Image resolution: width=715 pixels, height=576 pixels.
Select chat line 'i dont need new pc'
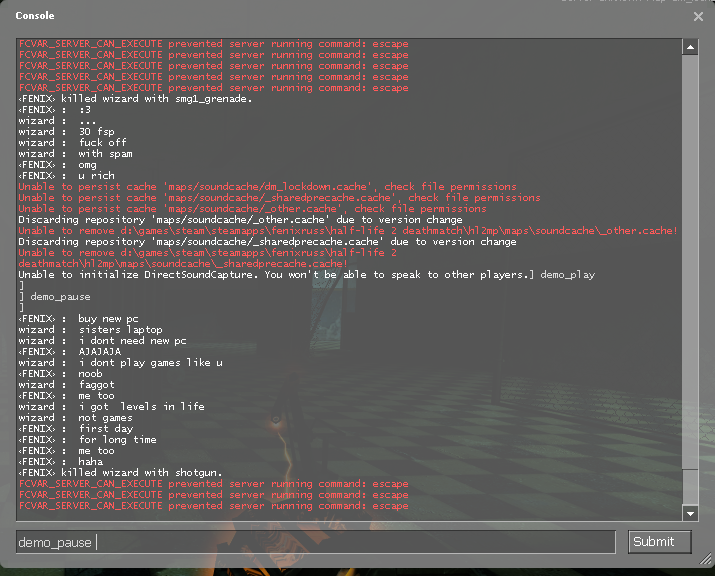coord(103,341)
